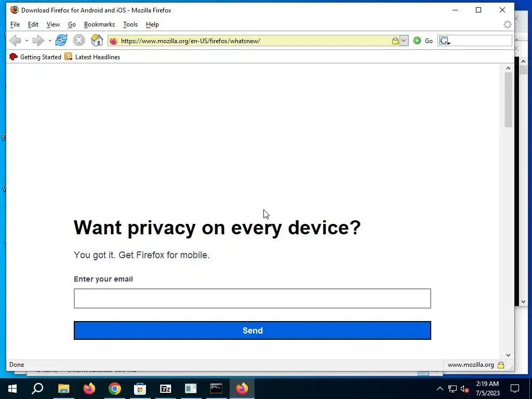Open File Explorer from the taskbar

63,389
